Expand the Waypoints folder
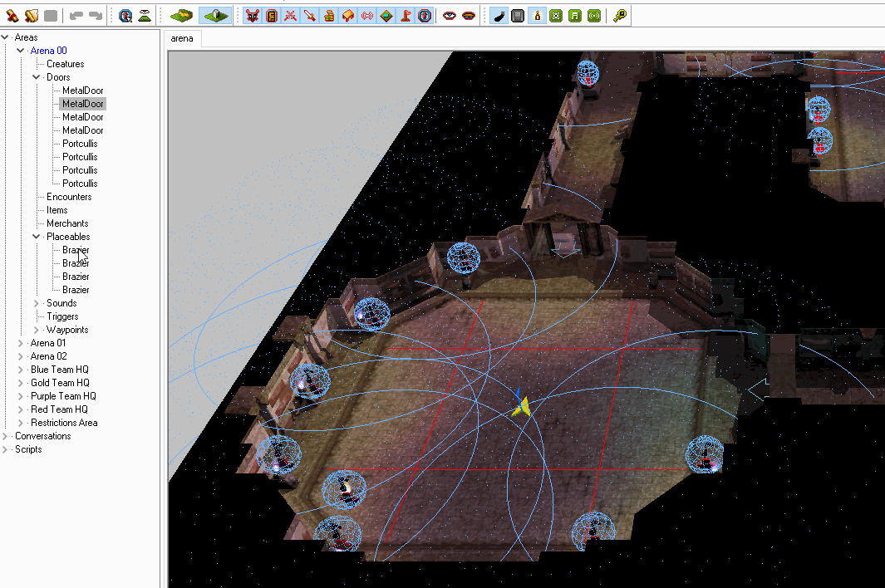The image size is (885, 588). 37,330
